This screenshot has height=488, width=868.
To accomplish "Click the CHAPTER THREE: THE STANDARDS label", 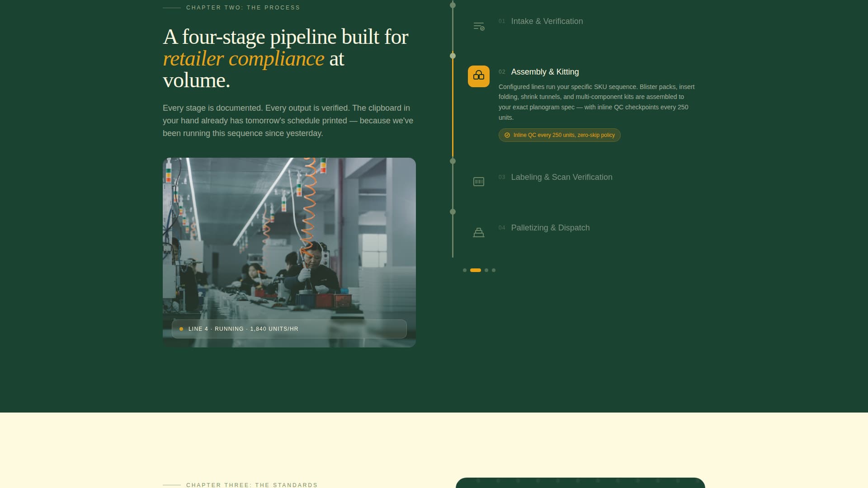I will click(252, 485).
